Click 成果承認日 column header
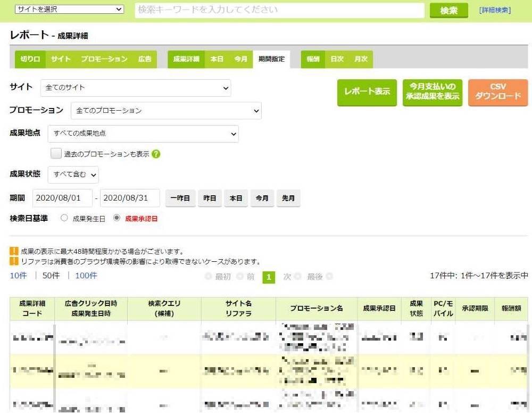This screenshot has width=532, height=414. point(379,309)
